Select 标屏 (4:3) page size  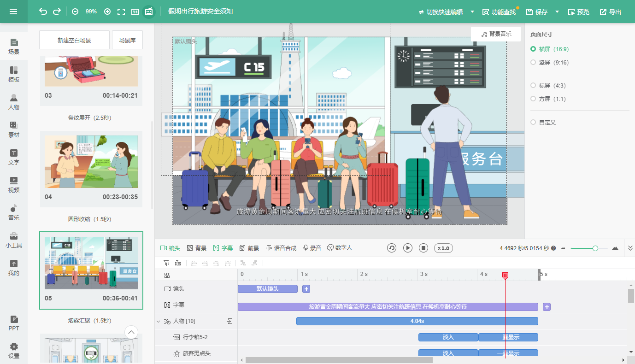pos(548,85)
